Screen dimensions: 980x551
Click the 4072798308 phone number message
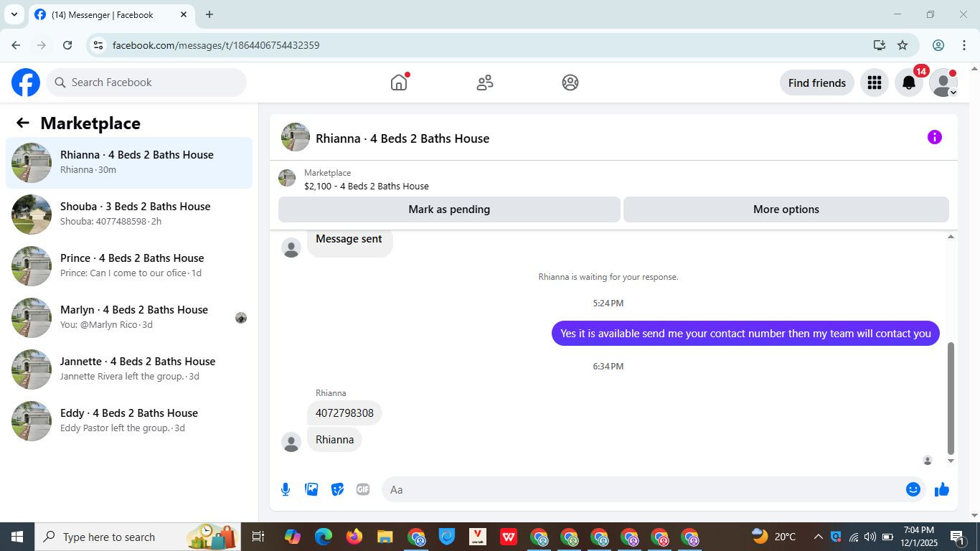344,413
